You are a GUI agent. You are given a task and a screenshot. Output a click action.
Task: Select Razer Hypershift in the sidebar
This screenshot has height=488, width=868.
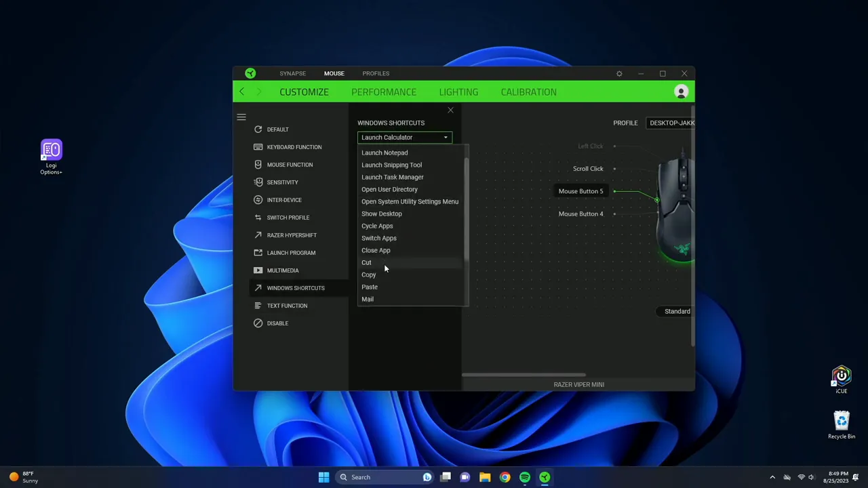[292, 235]
